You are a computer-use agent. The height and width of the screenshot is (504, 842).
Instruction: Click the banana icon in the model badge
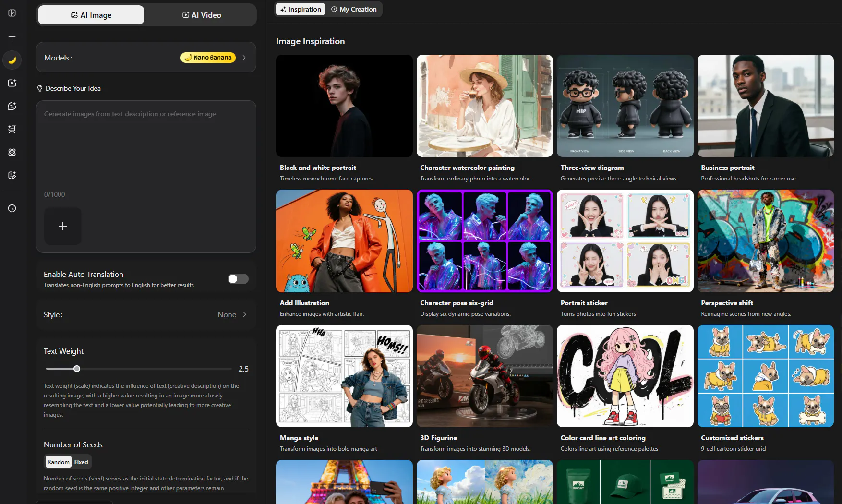tap(188, 58)
